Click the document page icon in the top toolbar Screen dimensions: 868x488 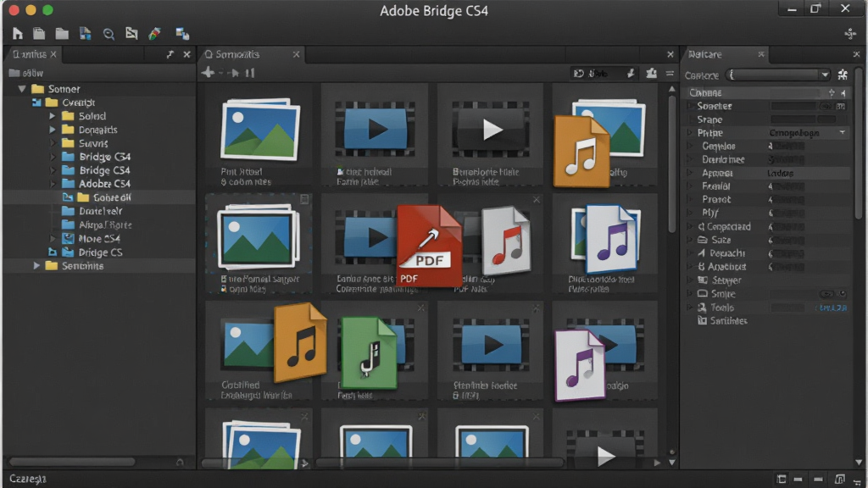pos(39,34)
